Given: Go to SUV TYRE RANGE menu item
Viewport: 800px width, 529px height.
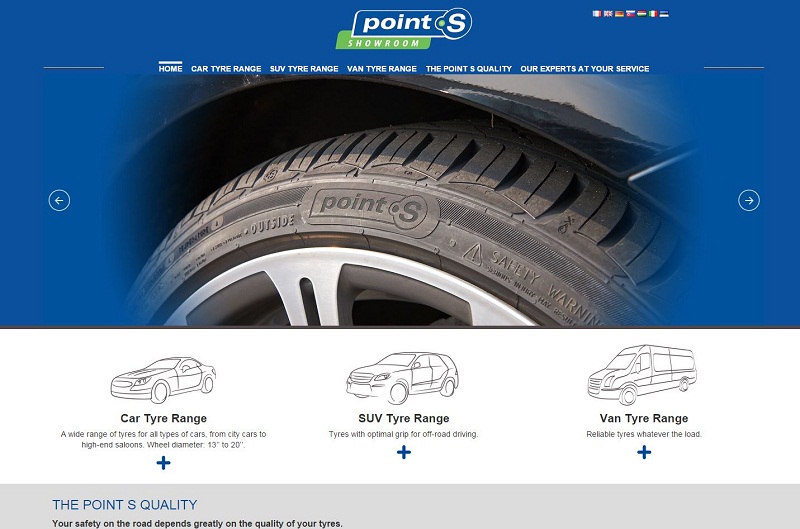Looking at the screenshot, I should click(x=304, y=68).
